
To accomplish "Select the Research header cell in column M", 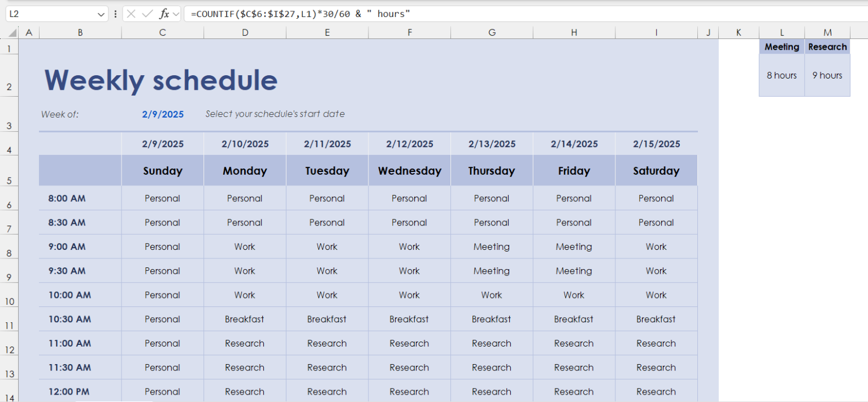I will tap(827, 46).
